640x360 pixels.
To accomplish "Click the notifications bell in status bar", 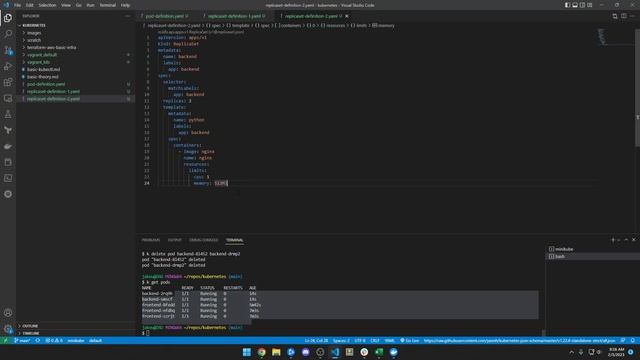I will pyautogui.click(x=633, y=340).
